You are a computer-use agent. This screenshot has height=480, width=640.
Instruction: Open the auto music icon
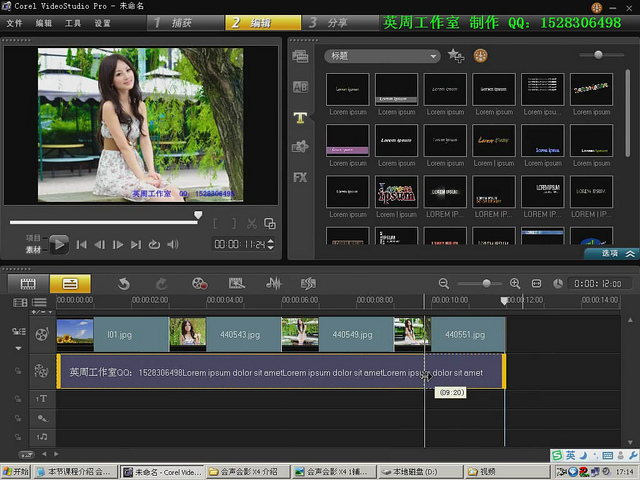tap(309, 283)
